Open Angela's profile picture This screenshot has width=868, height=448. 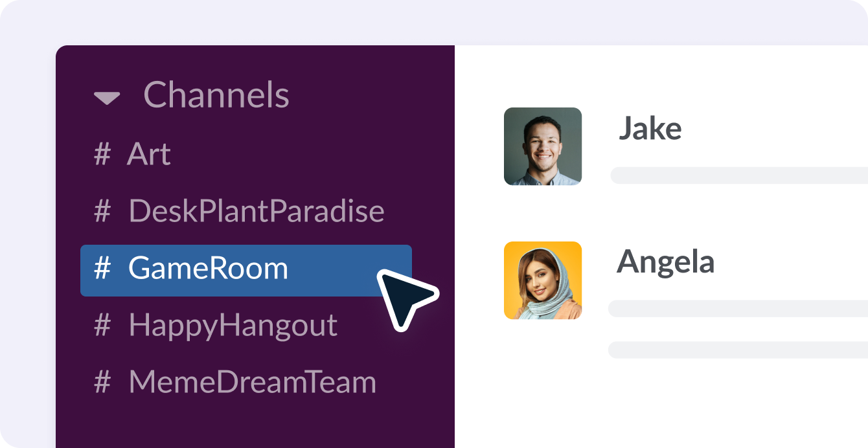pyautogui.click(x=543, y=280)
